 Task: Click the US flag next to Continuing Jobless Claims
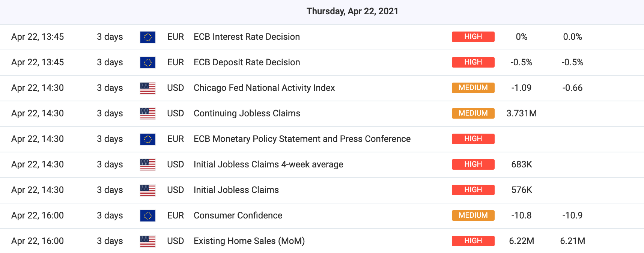(x=148, y=114)
